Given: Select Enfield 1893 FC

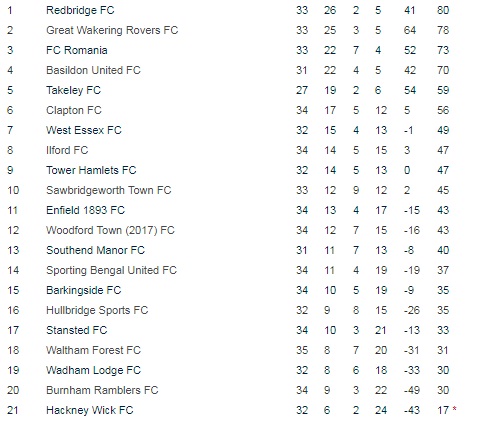Looking at the screenshot, I should 85,210.
